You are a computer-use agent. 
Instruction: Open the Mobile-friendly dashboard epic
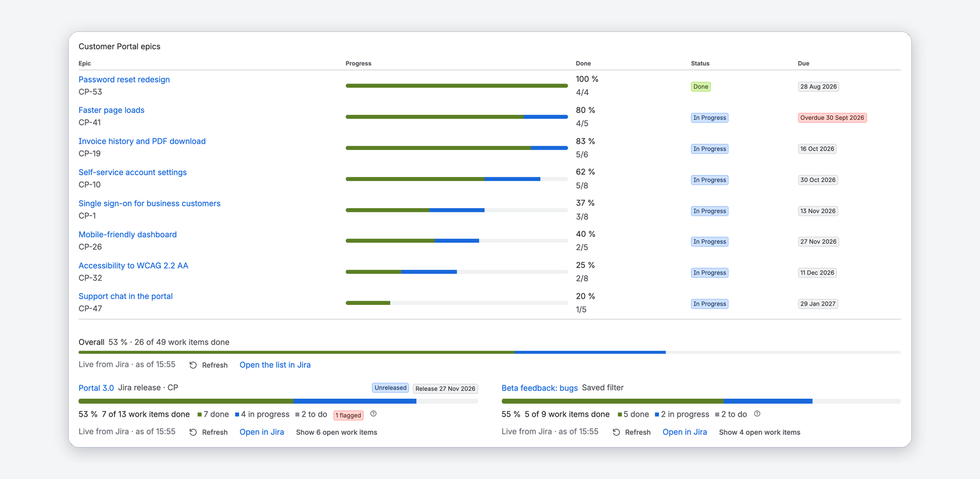point(127,235)
